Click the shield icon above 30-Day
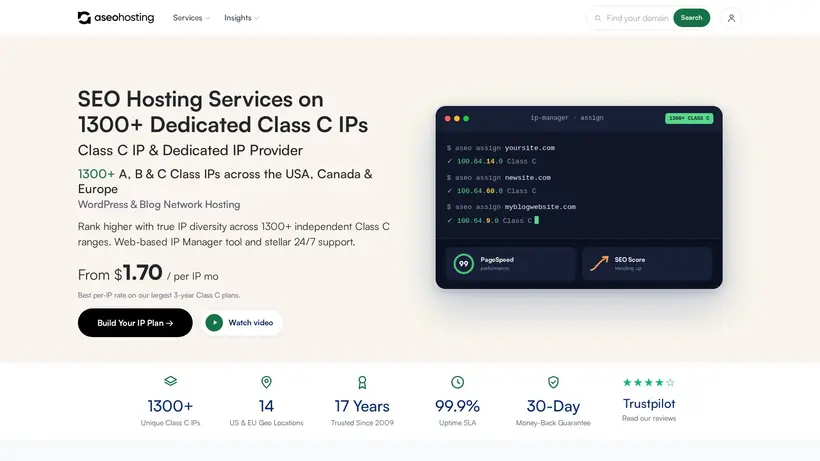 pos(553,382)
